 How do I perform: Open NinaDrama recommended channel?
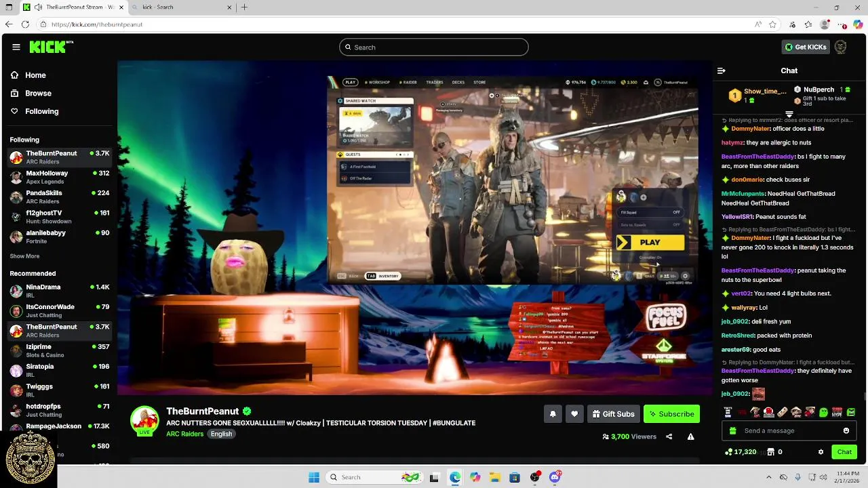[60, 291]
